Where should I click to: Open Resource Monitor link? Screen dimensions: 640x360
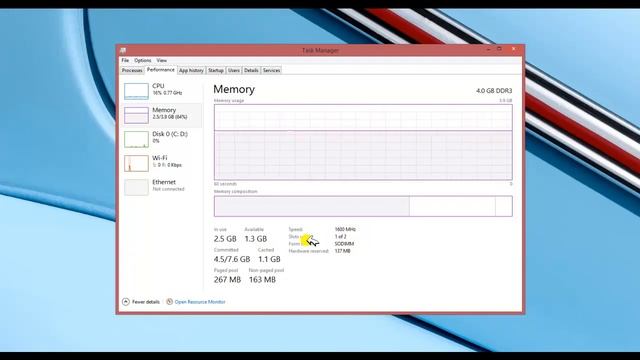tap(200, 302)
